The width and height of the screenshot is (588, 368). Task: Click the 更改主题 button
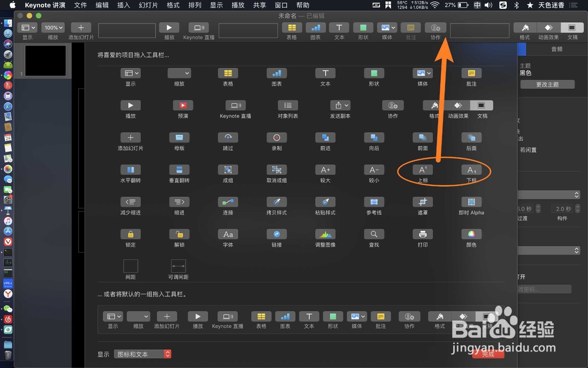click(x=547, y=84)
